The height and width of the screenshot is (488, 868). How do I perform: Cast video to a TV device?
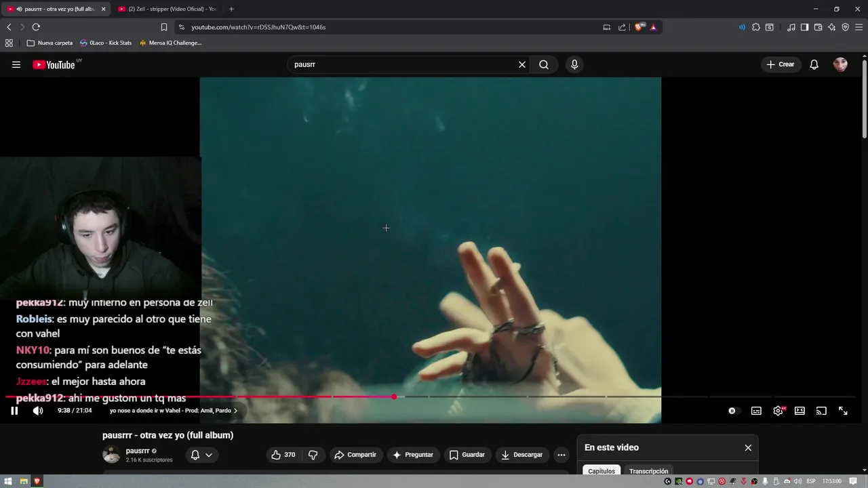pos(821,411)
